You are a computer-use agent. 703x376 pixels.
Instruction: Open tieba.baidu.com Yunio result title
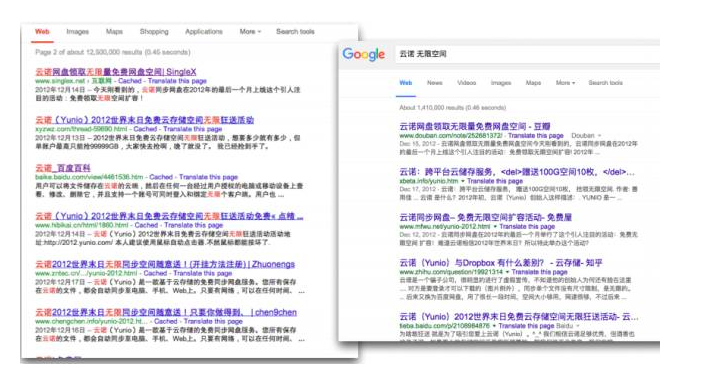point(519,316)
